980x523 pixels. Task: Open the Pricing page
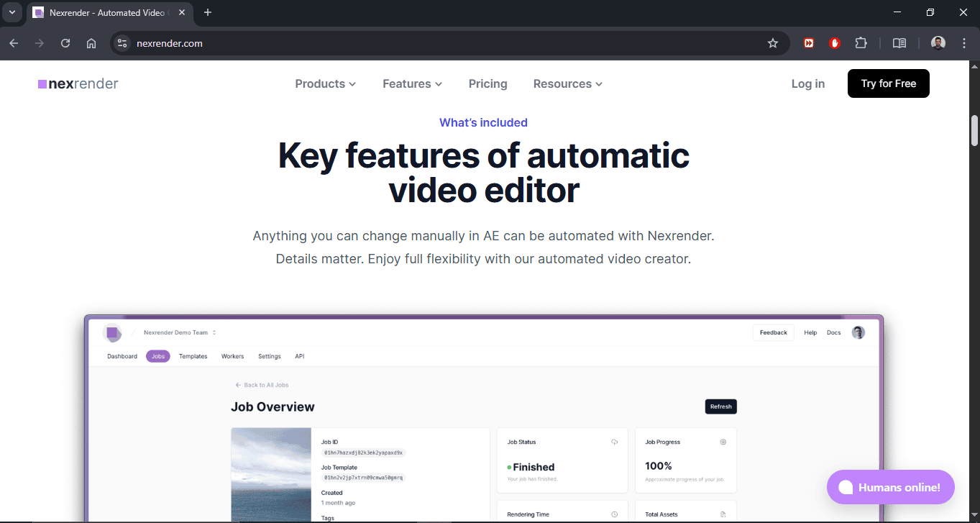click(488, 83)
